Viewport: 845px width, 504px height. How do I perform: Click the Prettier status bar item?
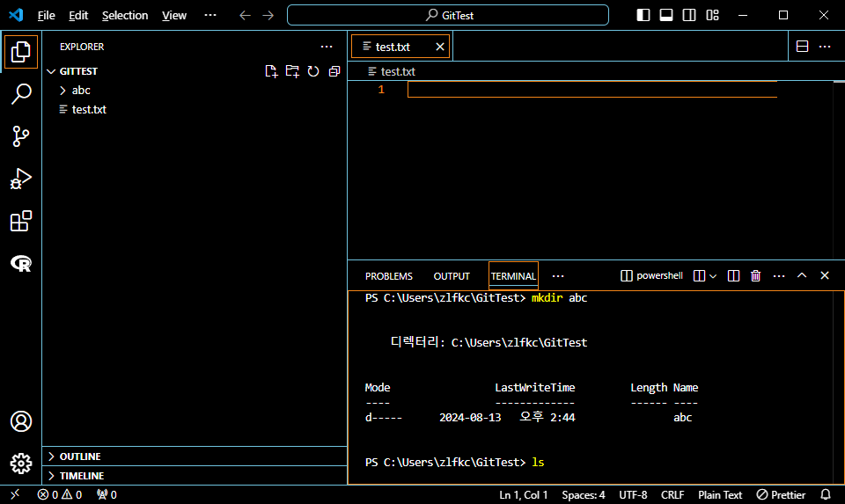tap(781, 495)
